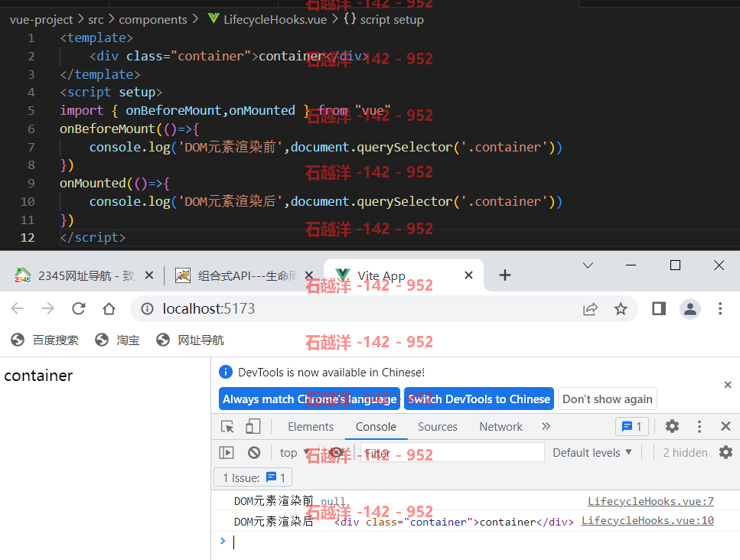Screen dimensions: 740x560
Task: Open the Network panel
Action: coord(500,427)
